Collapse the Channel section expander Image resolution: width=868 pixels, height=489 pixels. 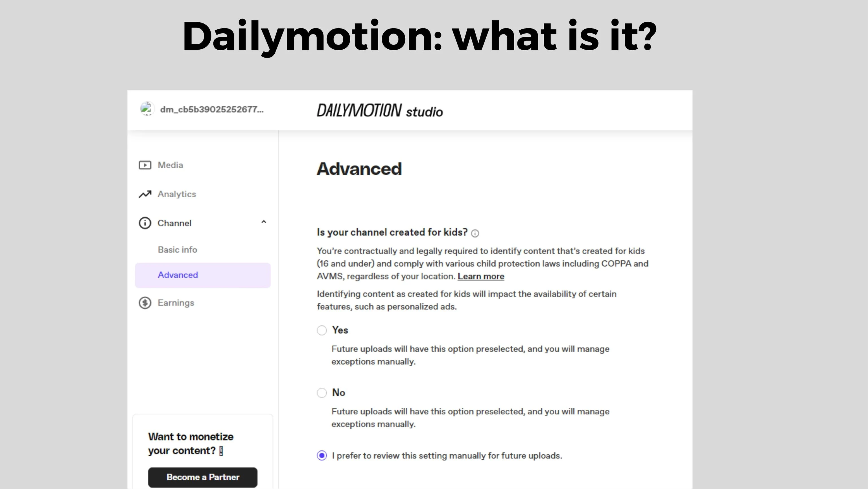(262, 223)
